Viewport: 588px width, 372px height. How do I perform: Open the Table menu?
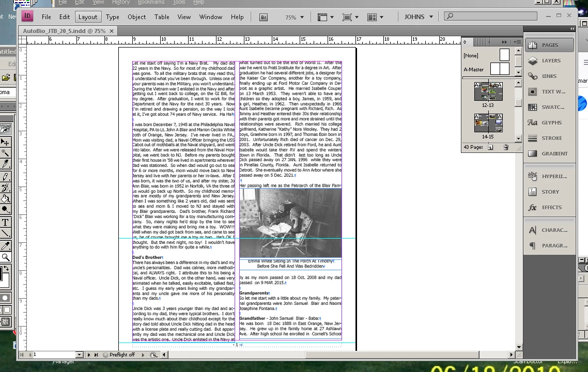162,17
